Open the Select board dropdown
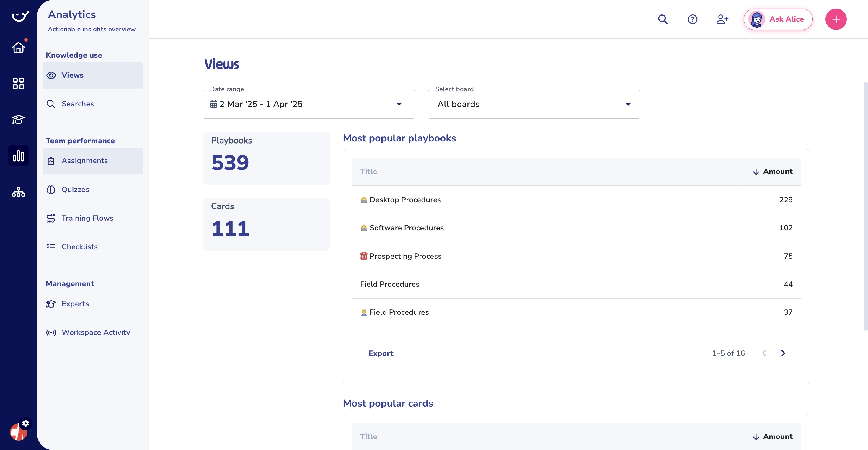The image size is (868, 450). 534,104
